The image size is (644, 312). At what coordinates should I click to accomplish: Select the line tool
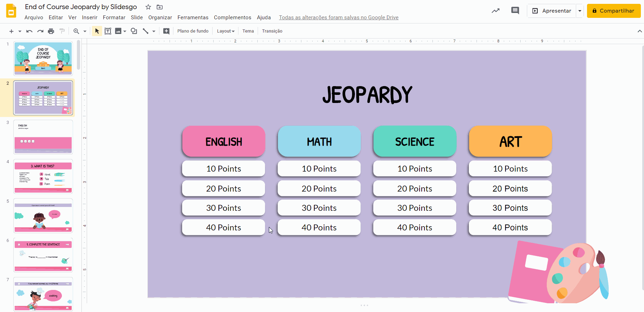(145, 31)
